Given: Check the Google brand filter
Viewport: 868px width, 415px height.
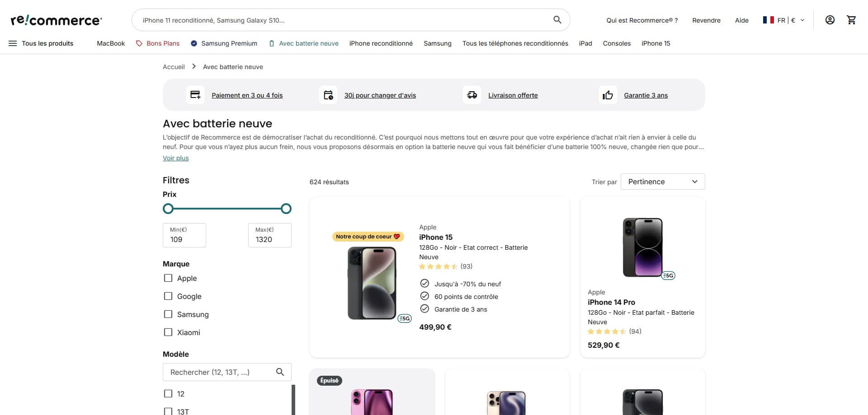Looking at the screenshot, I should coord(168,296).
